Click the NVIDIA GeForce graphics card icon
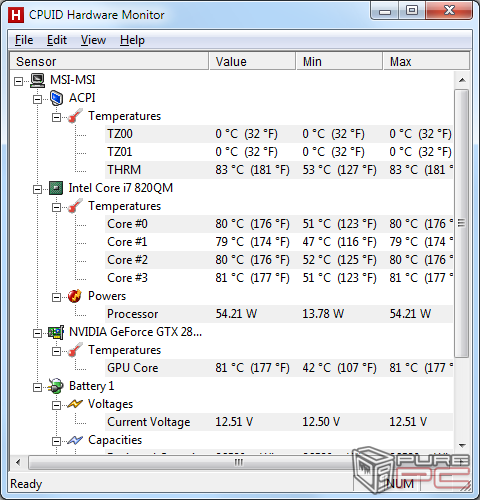 56,332
